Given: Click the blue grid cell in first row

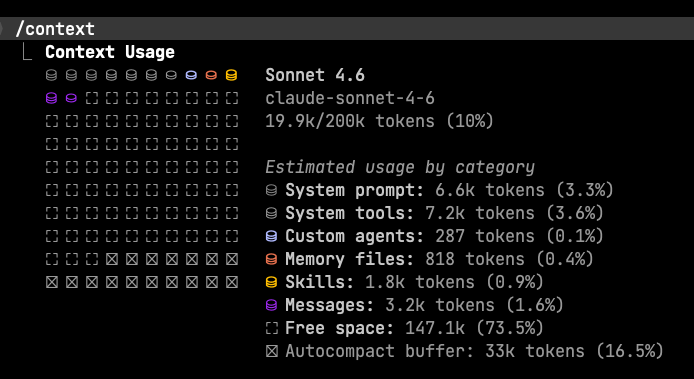Looking at the screenshot, I should click(x=191, y=75).
